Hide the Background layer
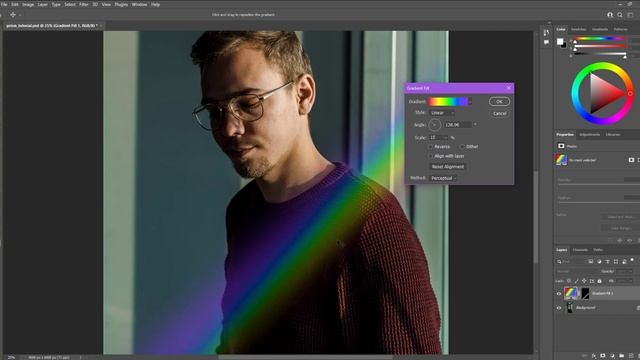Image resolution: width=640 pixels, height=360 pixels. (x=559, y=308)
